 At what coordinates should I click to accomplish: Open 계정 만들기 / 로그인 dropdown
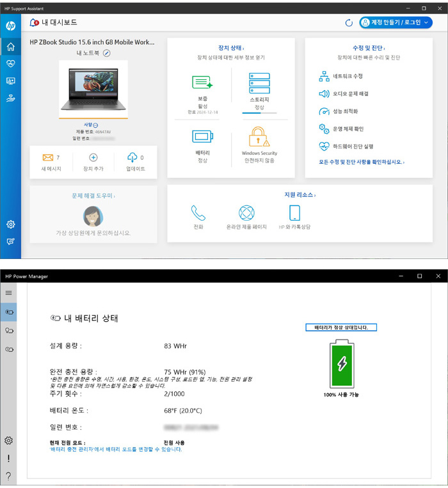point(397,23)
